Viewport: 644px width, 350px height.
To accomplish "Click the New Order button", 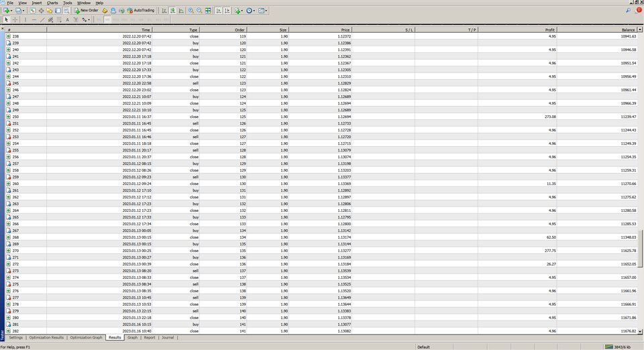I will coord(87,11).
